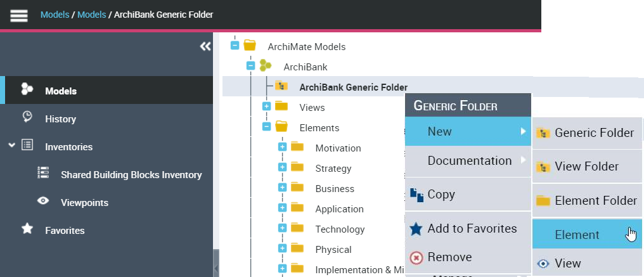Click the Shared Building Blocks Inventory icon
This screenshot has width=644, height=277.
tap(43, 174)
